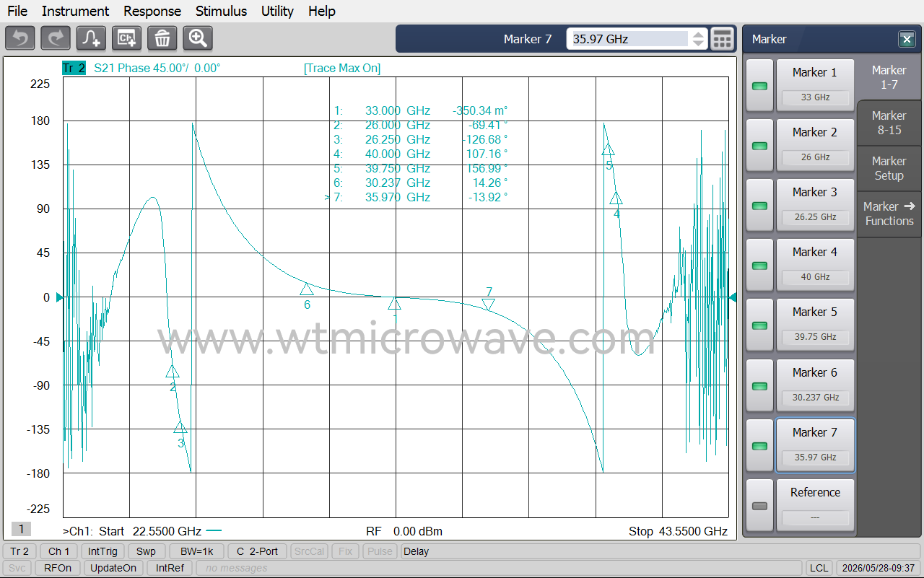Click the Svc status button
Image resolution: width=924 pixels, height=578 pixels.
pos(17,568)
